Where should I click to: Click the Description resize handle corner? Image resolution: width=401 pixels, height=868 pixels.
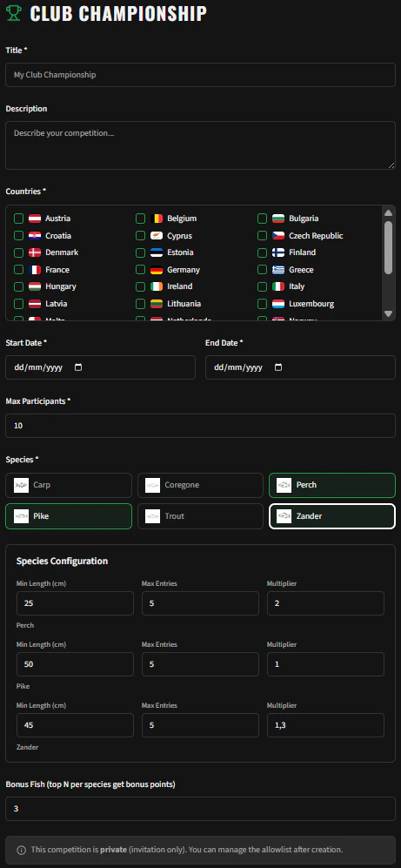(x=391, y=165)
